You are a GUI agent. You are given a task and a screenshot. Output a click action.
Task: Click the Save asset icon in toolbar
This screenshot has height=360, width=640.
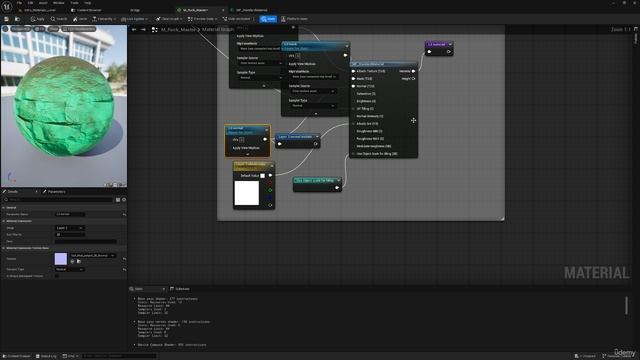click(7, 19)
